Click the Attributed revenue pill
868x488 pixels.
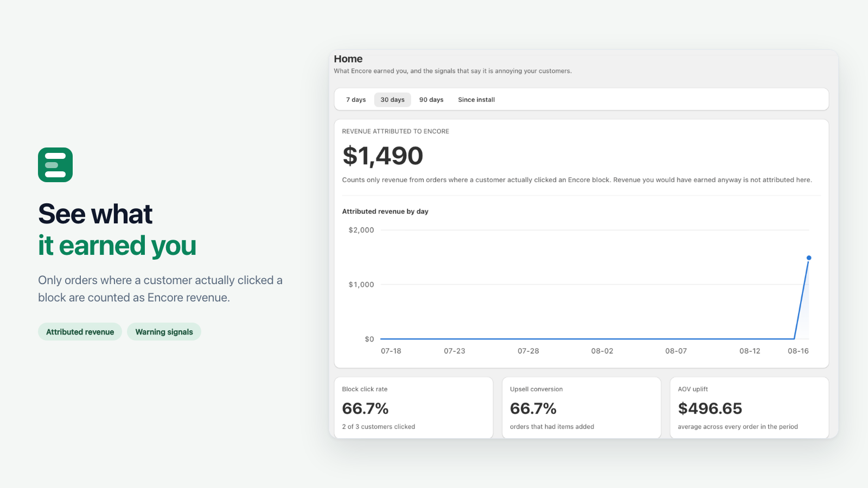click(x=80, y=332)
